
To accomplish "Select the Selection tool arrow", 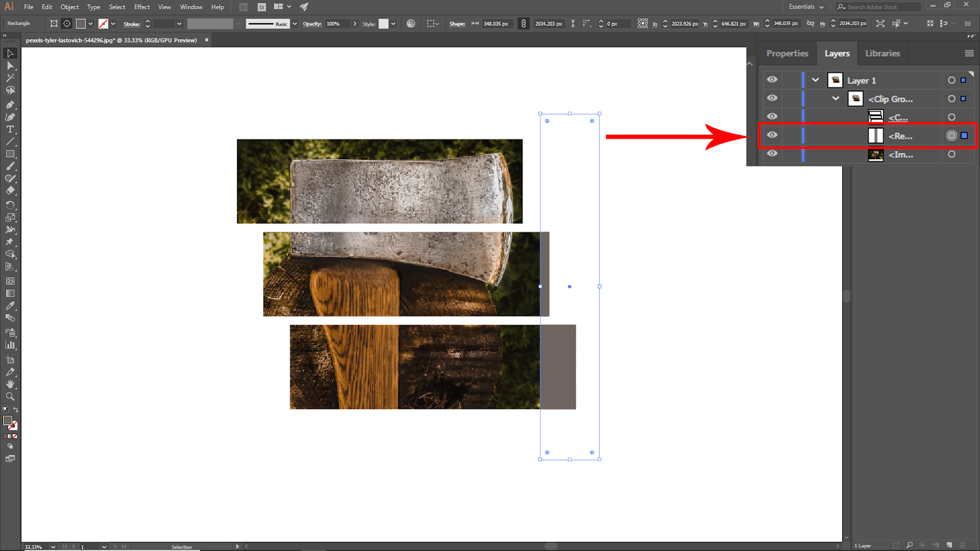I will pyautogui.click(x=10, y=53).
